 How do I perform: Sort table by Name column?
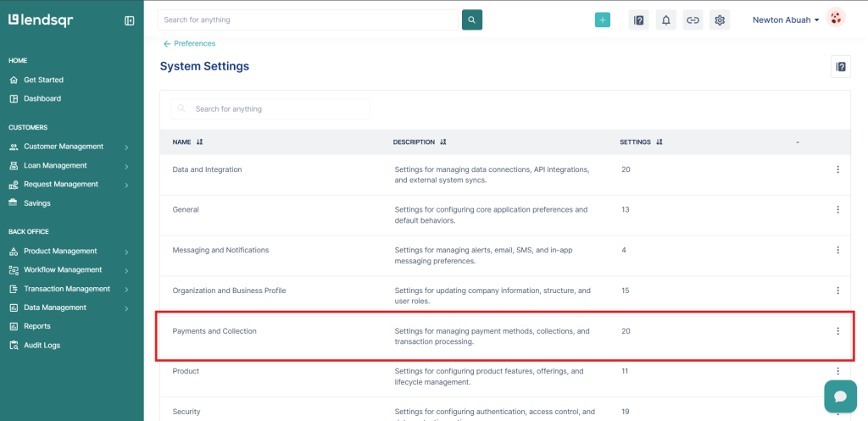(x=199, y=142)
